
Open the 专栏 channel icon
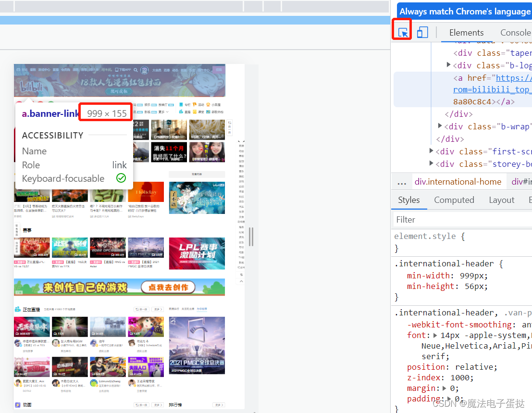(181, 104)
